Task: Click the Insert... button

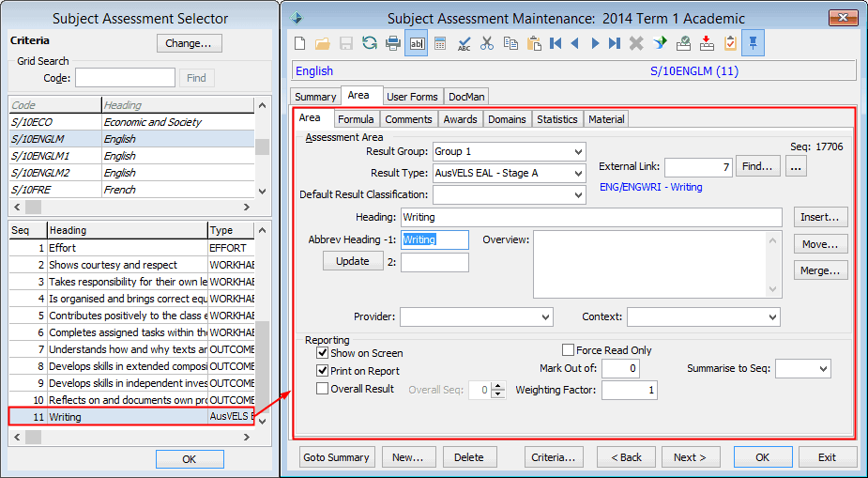Action: (820, 217)
